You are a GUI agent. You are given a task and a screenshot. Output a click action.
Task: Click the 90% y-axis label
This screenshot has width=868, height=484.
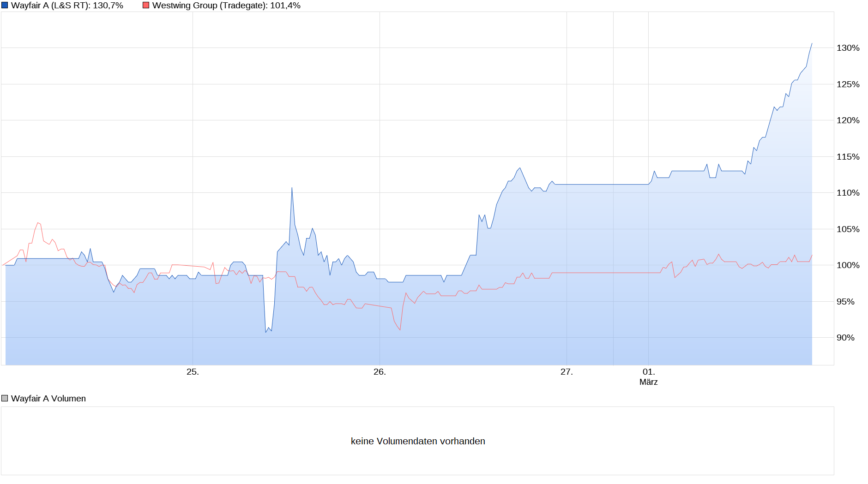pyautogui.click(x=845, y=338)
